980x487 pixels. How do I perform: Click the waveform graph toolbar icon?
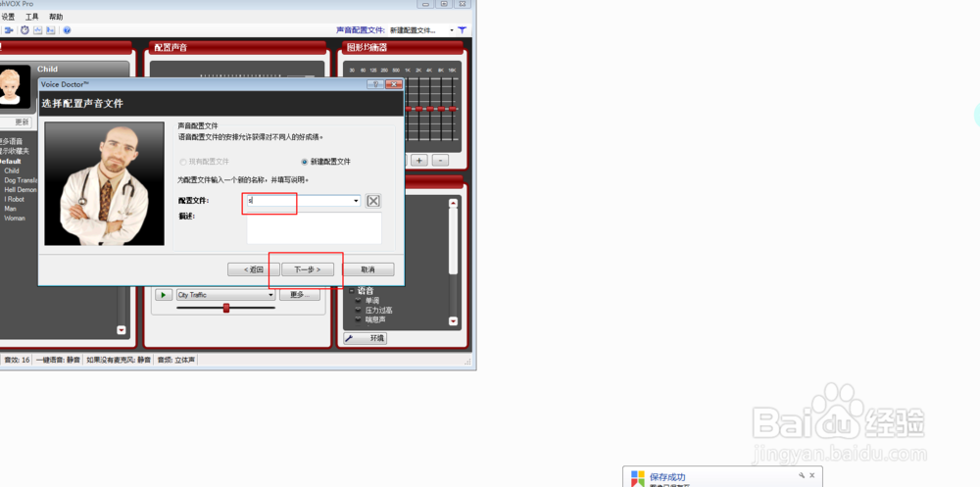(37, 30)
